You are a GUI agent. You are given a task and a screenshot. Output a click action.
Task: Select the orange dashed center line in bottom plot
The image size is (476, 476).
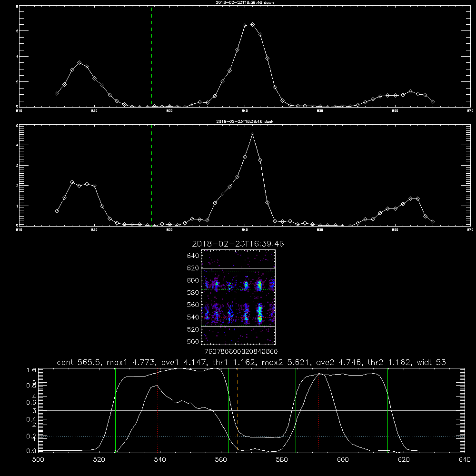tap(238, 410)
